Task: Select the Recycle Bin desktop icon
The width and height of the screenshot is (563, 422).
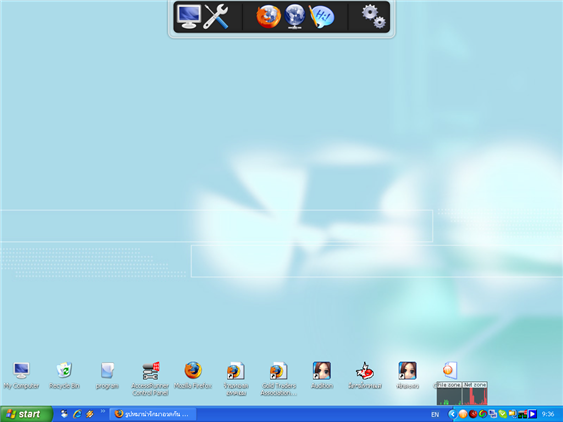Action: pos(64,376)
